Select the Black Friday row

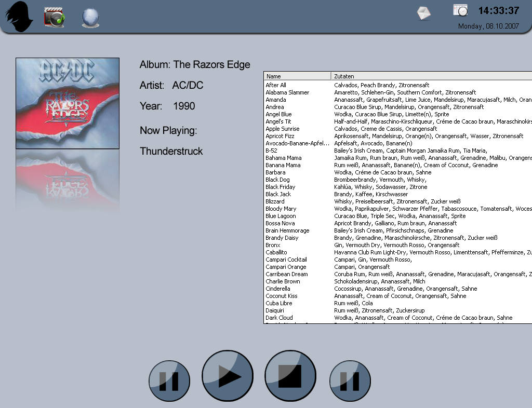(398, 187)
